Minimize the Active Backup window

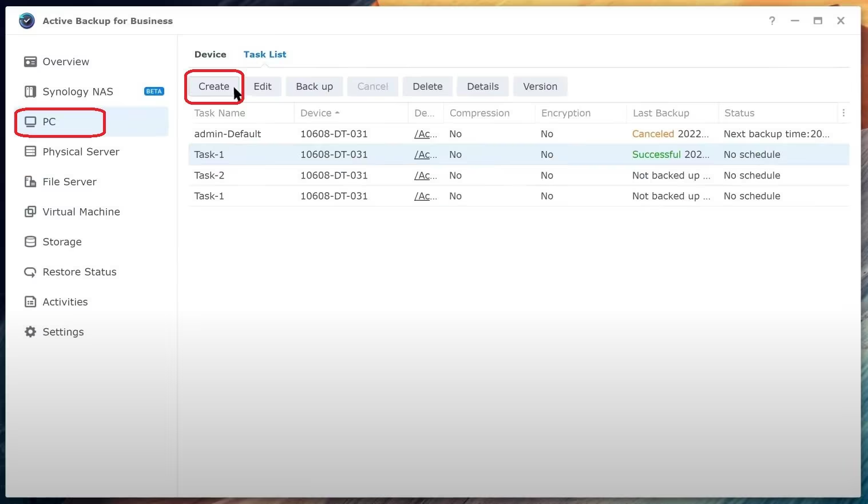coord(795,21)
